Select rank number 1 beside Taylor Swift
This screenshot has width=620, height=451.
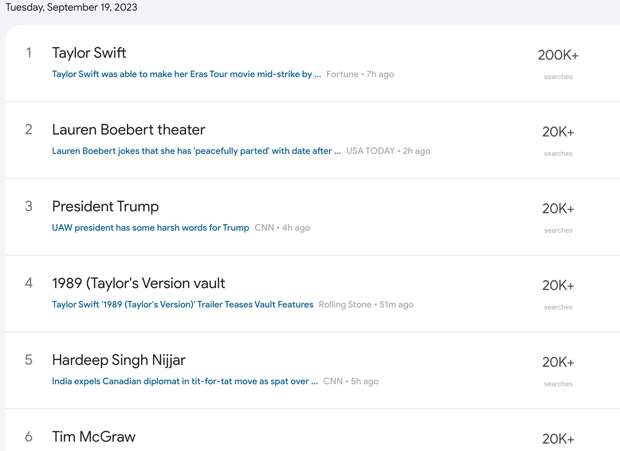tap(28, 53)
